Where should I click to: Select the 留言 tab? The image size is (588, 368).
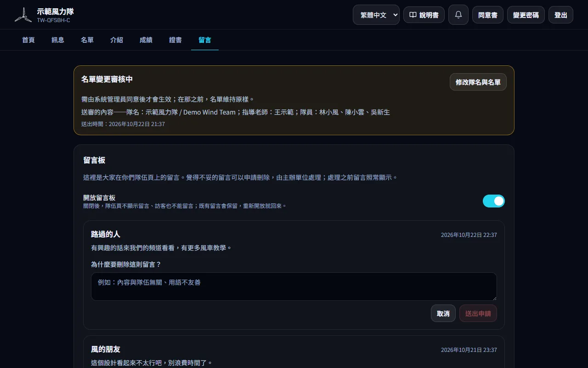[x=205, y=40]
